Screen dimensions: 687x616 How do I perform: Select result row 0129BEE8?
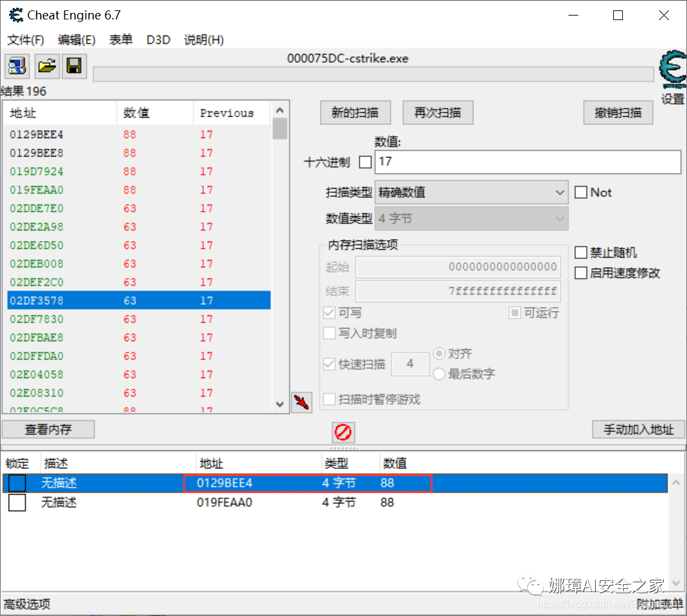pyautogui.click(x=139, y=153)
